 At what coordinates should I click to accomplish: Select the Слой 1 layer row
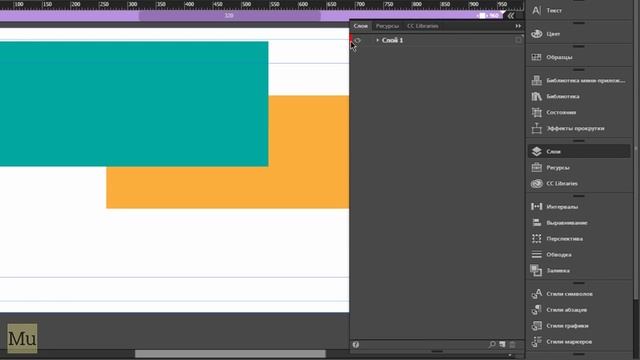click(437, 40)
